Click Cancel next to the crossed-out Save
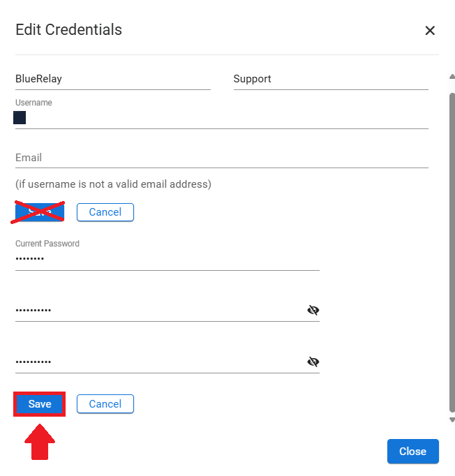 click(105, 212)
